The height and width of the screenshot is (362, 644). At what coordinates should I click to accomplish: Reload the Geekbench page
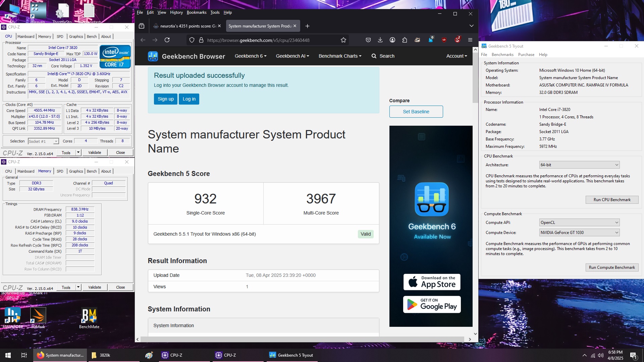click(167, 40)
